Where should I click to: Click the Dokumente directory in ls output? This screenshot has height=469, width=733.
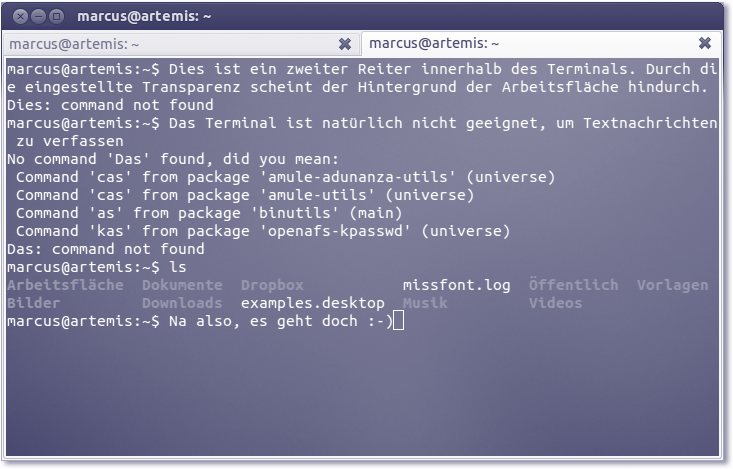click(x=182, y=285)
